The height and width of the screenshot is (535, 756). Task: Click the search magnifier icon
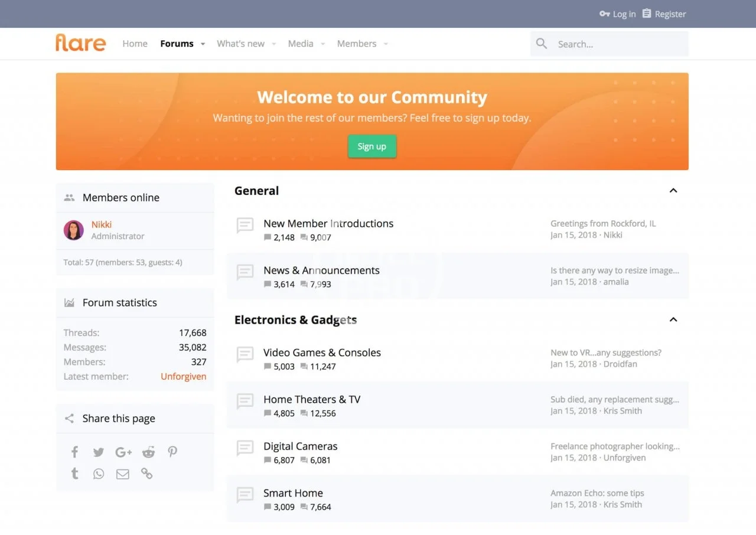[x=542, y=44]
